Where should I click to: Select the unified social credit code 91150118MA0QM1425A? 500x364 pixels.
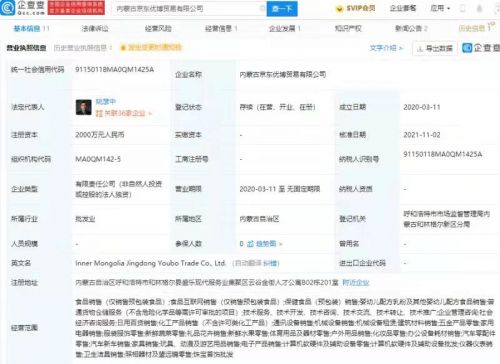pyautogui.click(x=114, y=70)
